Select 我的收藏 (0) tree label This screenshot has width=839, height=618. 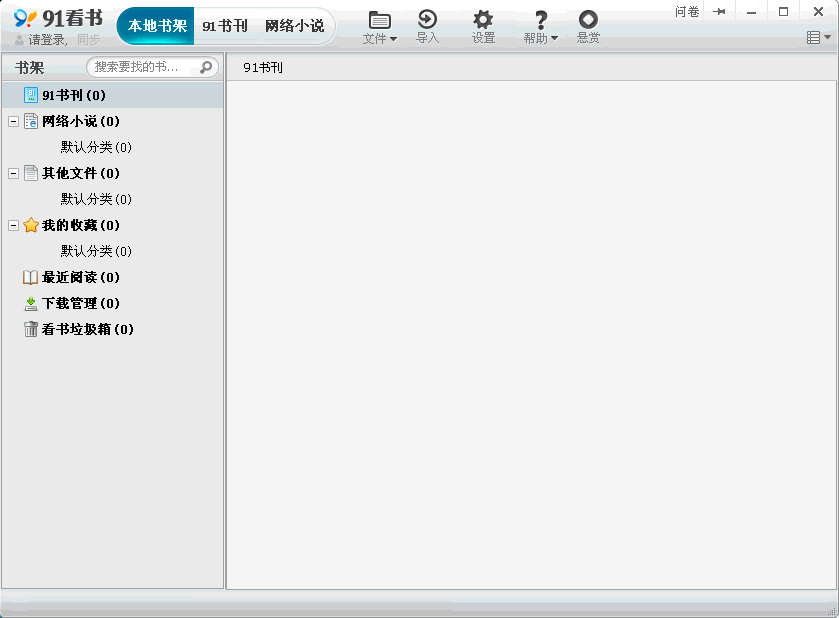[x=81, y=225]
